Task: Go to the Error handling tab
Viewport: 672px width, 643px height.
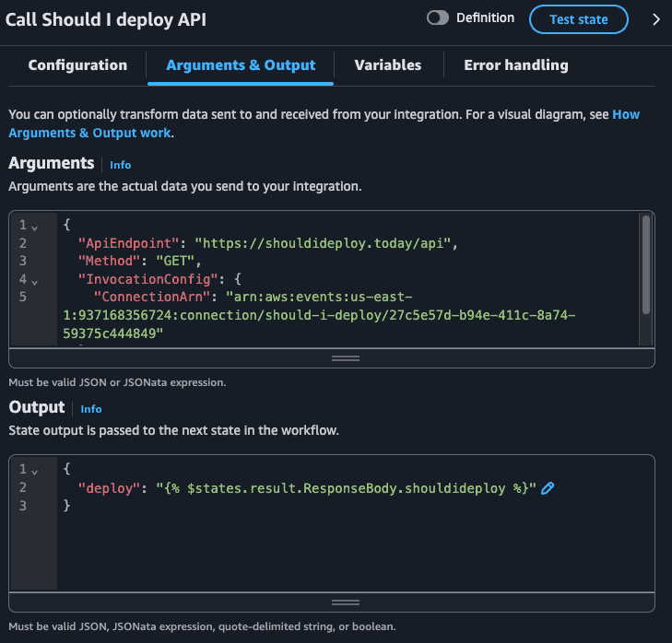Action: click(516, 65)
